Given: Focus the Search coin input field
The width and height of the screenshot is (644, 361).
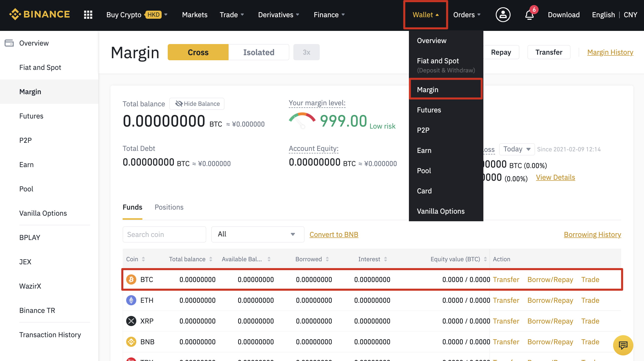Looking at the screenshot, I should click(164, 234).
